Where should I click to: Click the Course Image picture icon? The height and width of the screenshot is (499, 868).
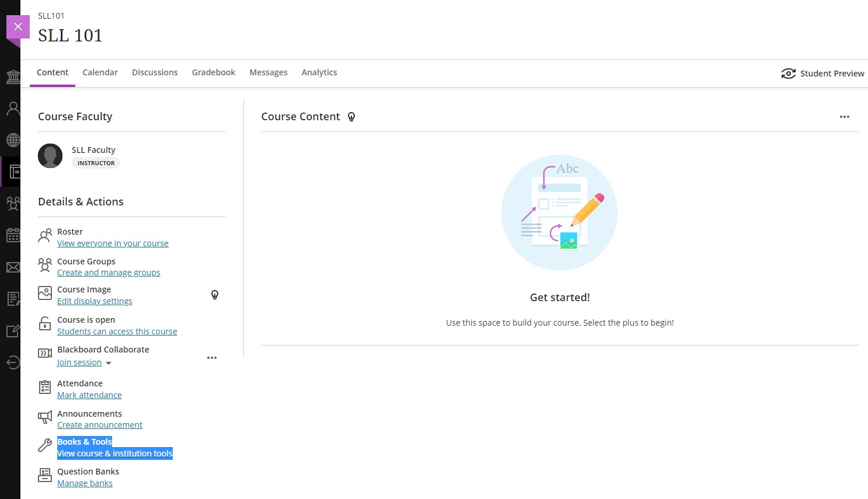click(x=45, y=293)
